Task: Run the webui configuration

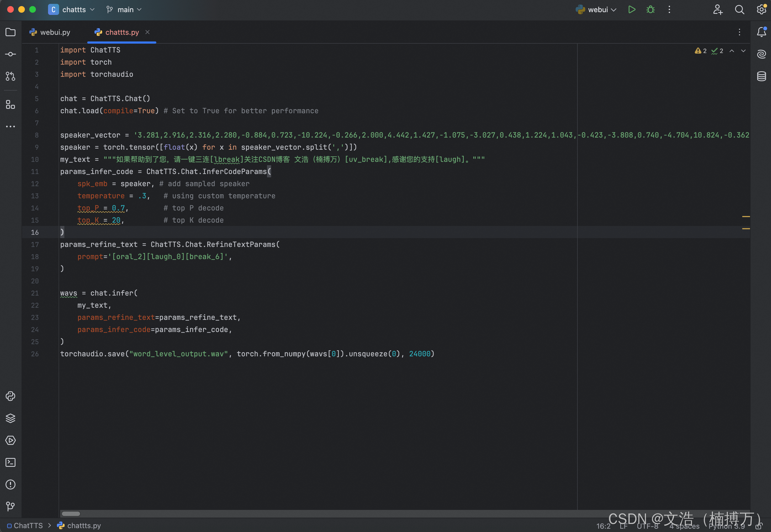Action: [631, 9]
